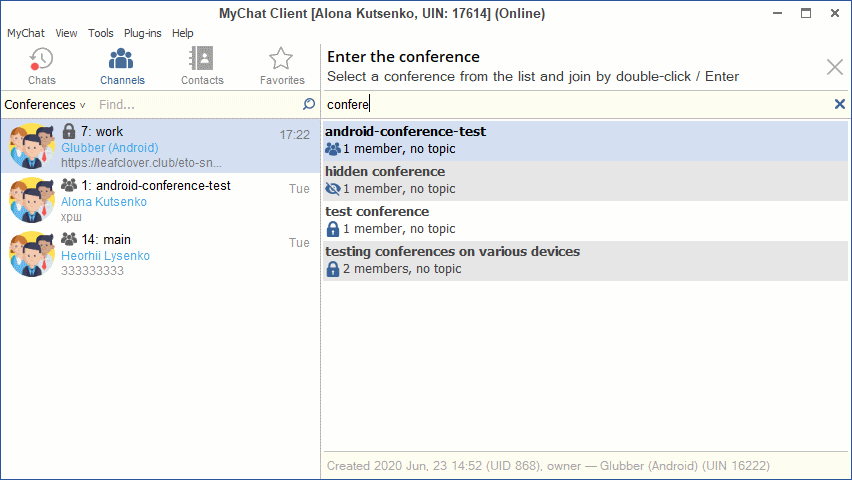Viewport: 852px width, 480px height.
Task: Click the Glubber (Android) sender name
Action: pos(110,148)
